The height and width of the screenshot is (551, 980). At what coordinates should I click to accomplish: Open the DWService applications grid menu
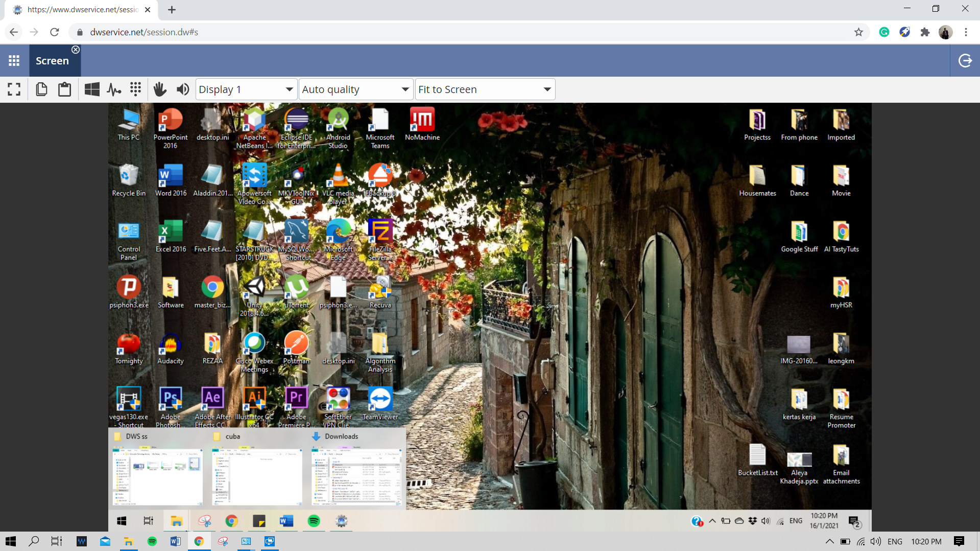click(14, 61)
